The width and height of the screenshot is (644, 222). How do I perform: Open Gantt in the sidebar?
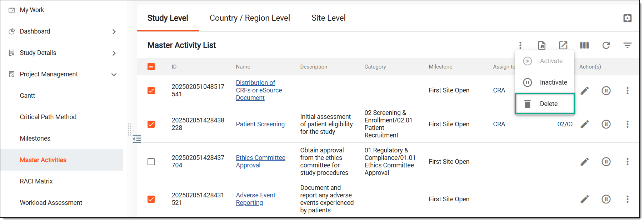click(x=28, y=96)
